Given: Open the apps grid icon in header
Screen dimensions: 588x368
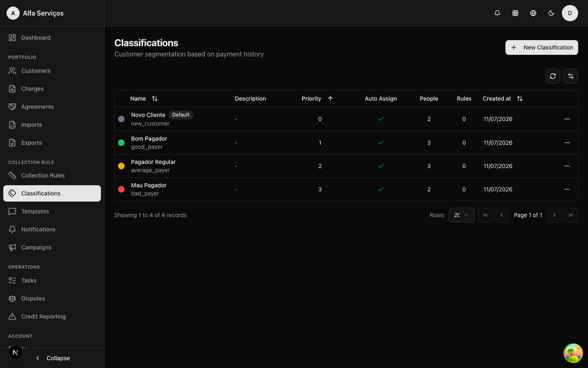Looking at the screenshot, I should coord(515,13).
